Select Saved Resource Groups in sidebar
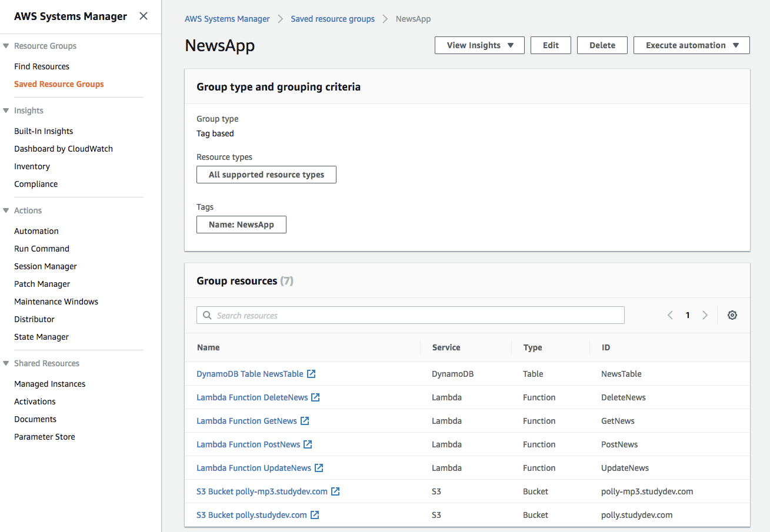This screenshot has width=770, height=532. click(x=59, y=84)
